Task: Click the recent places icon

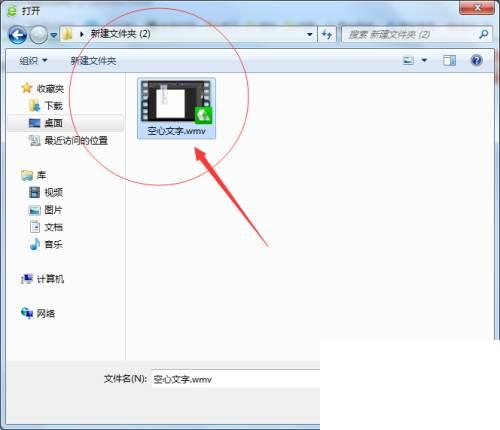Action: (x=34, y=141)
